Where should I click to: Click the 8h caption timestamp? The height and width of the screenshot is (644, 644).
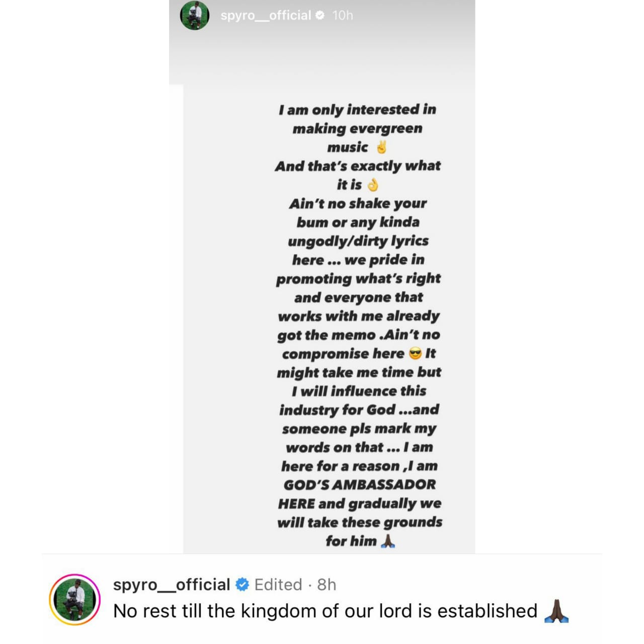click(x=327, y=585)
